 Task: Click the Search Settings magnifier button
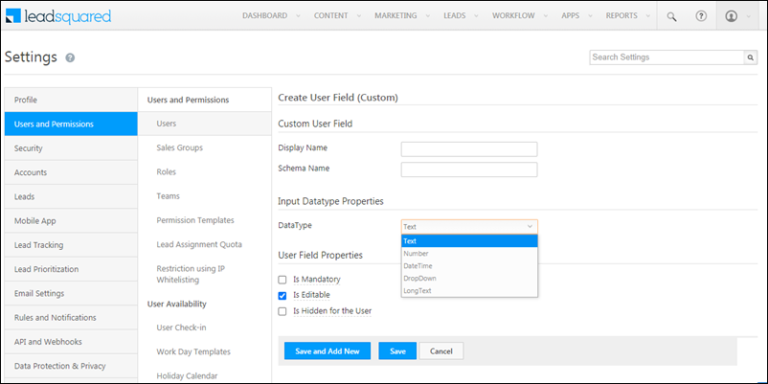point(750,57)
